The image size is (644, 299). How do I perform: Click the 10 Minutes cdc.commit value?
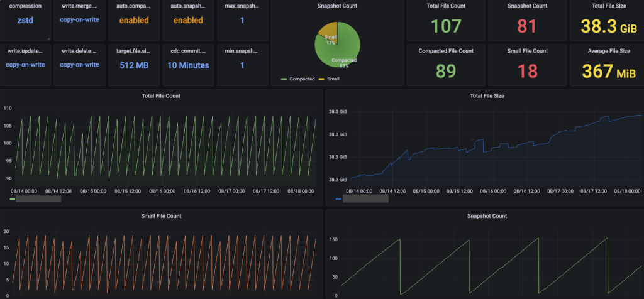point(188,65)
